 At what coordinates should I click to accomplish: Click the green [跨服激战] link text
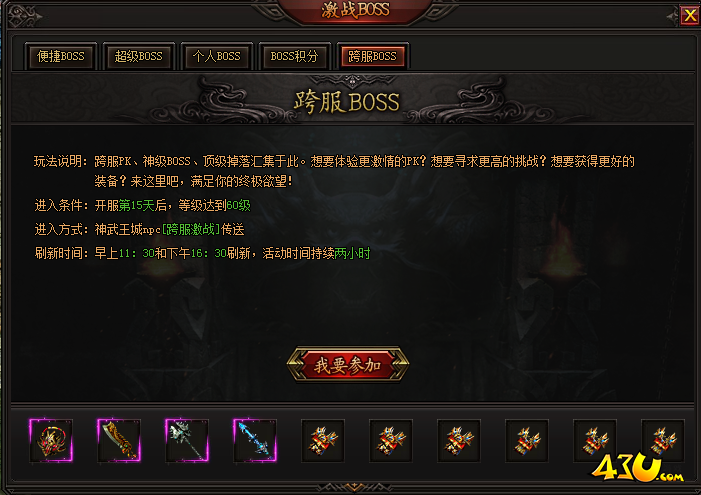pos(190,229)
